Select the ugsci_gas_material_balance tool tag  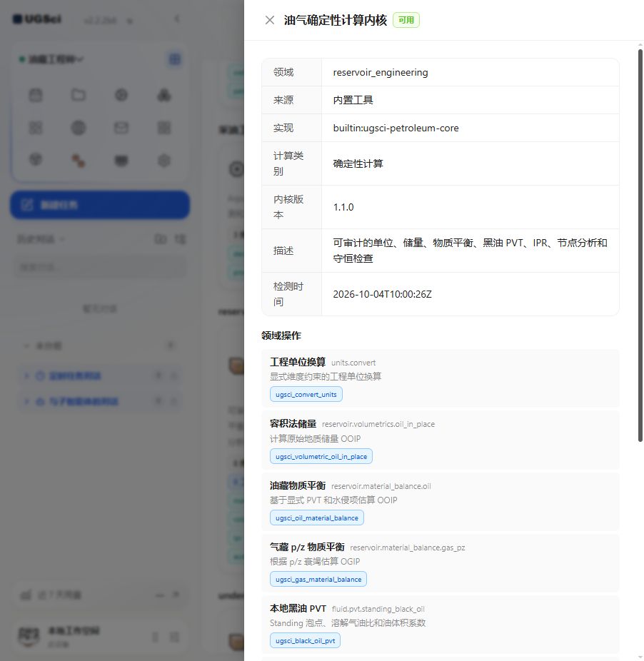[x=318, y=580]
